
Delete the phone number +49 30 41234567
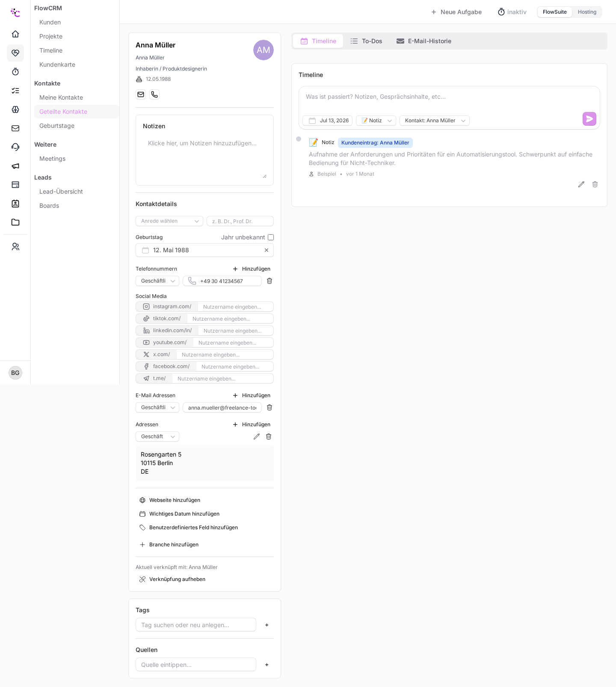269,281
